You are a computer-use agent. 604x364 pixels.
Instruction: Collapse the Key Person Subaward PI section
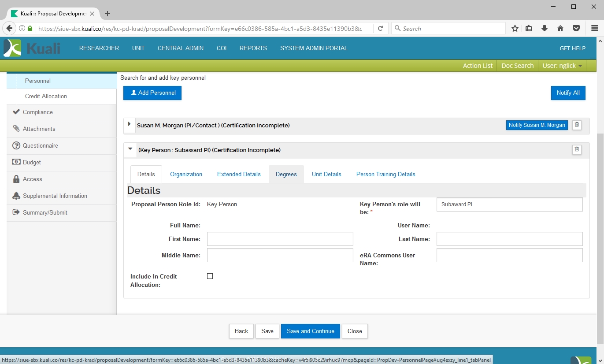[x=130, y=149]
